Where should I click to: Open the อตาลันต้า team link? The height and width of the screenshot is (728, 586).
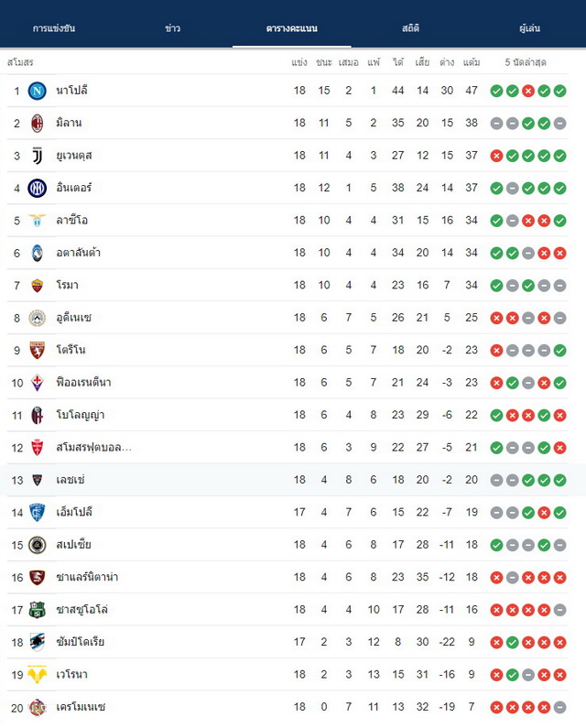pos(78,253)
